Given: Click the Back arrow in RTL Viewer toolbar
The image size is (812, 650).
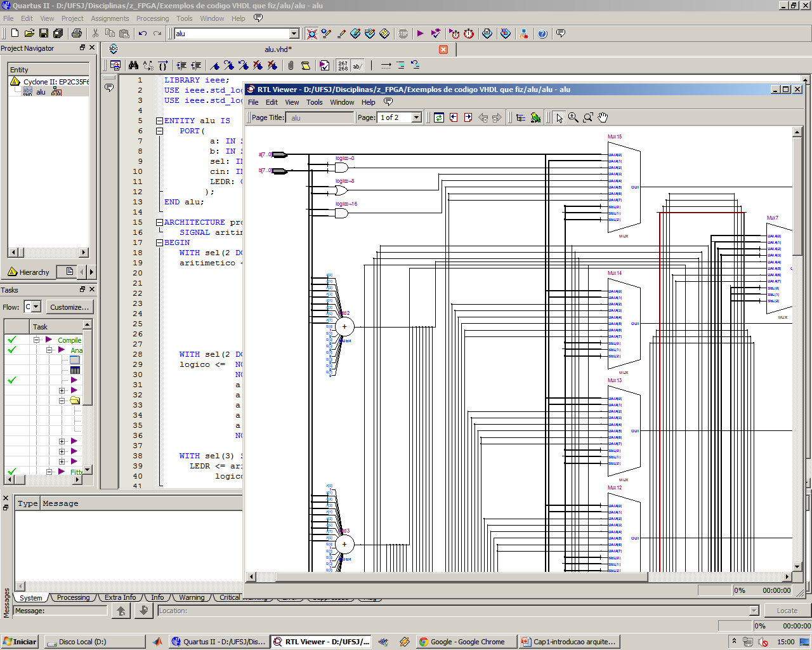Looking at the screenshot, I should (x=483, y=117).
